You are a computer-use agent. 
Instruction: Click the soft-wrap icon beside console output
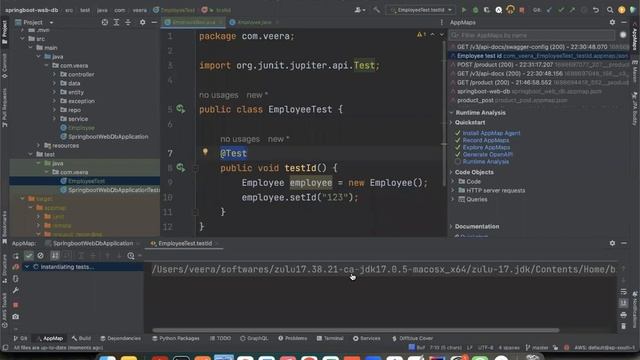click(623, 292)
